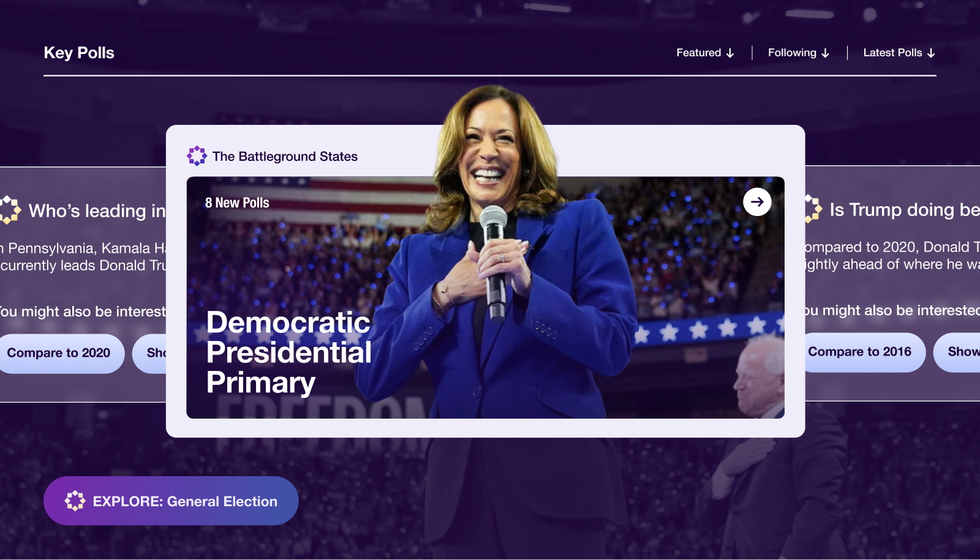Click the star logo beside The Battleground States
Image resolution: width=980 pixels, height=560 pixels.
(197, 156)
